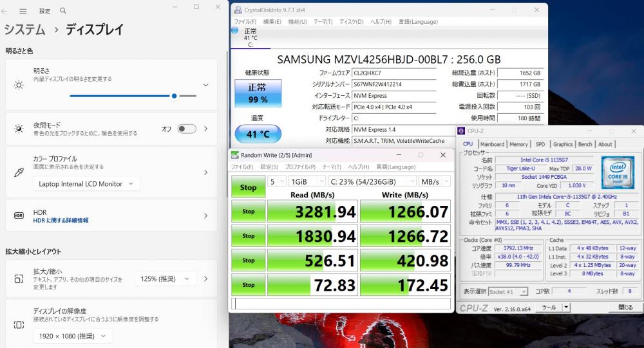This screenshot has height=348, width=644.
Task: Click the HDR badge icon
Action: (19, 215)
